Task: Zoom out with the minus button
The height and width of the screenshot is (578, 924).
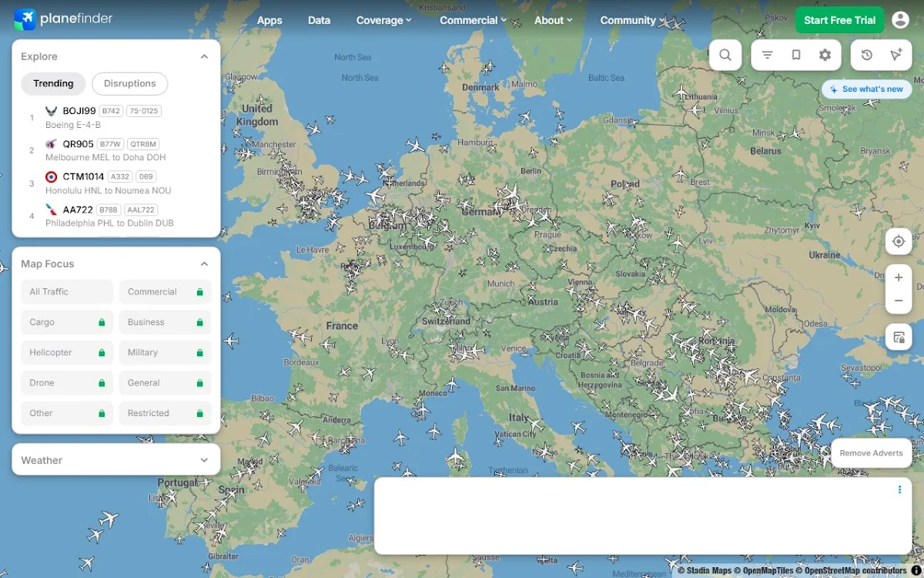Action: click(899, 301)
